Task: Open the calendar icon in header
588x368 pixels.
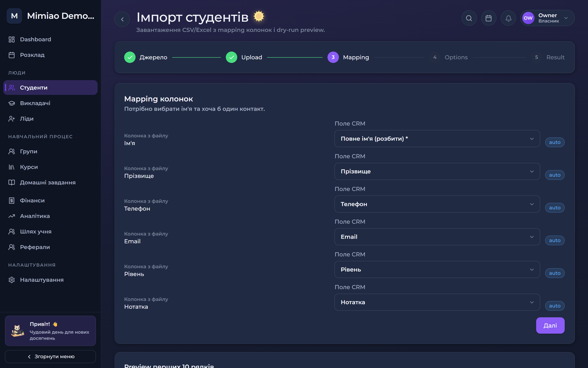Action: point(489,18)
